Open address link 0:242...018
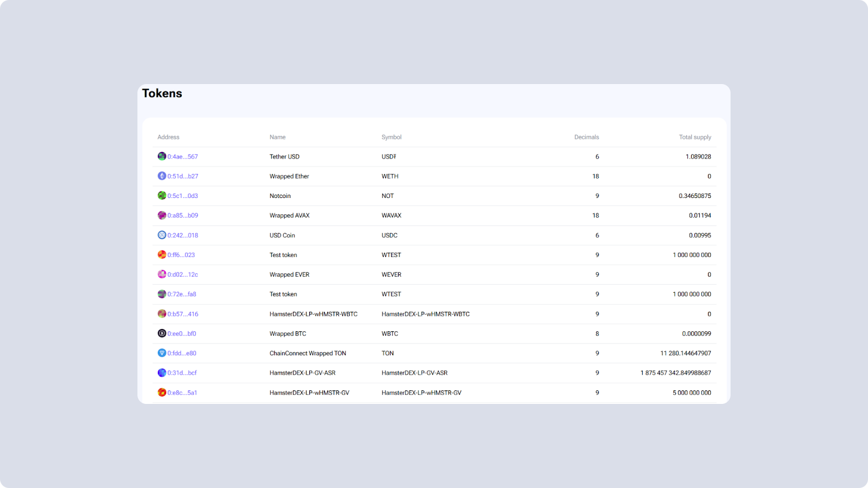Image resolution: width=868 pixels, height=488 pixels. tap(183, 235)
